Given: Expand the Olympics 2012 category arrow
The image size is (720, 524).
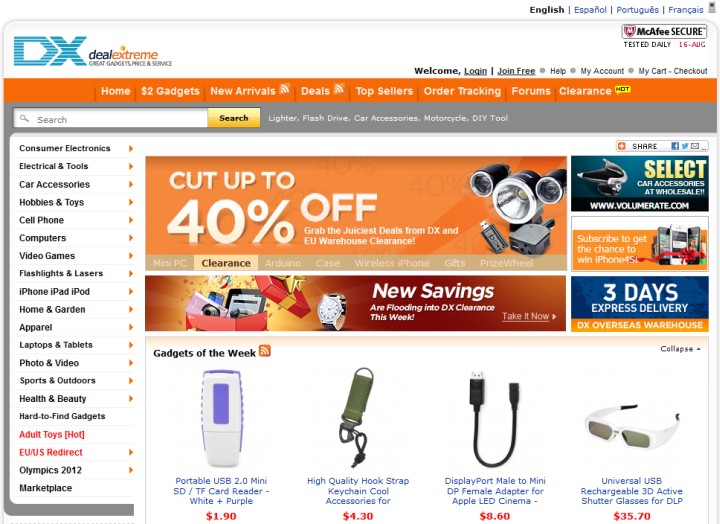Looking at the screenshot, I should coord(131,470).
